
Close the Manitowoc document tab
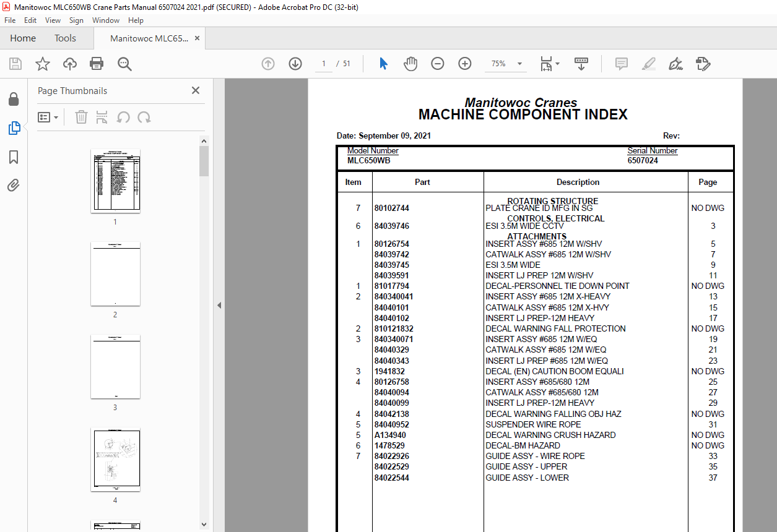[x=197, y=38]
